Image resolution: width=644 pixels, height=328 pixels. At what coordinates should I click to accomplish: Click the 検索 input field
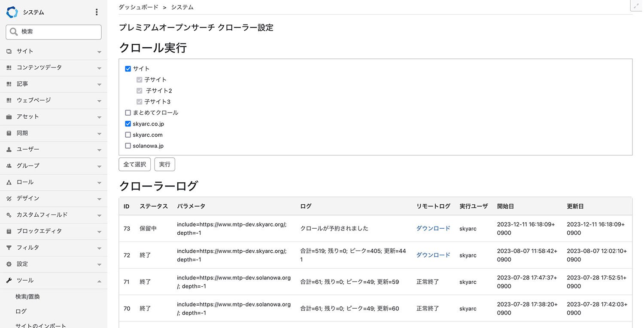(54, 32)
